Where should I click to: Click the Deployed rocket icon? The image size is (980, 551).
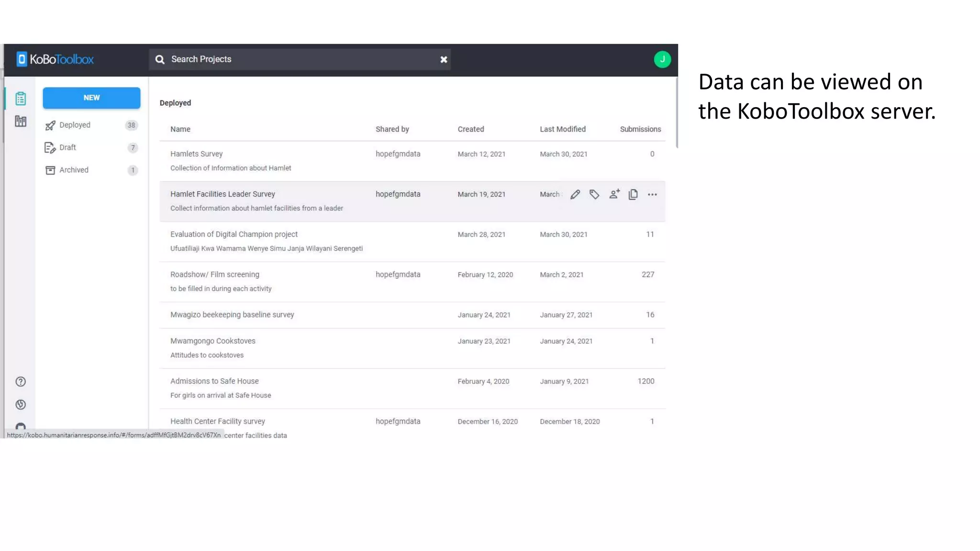[x=50, y=125]
